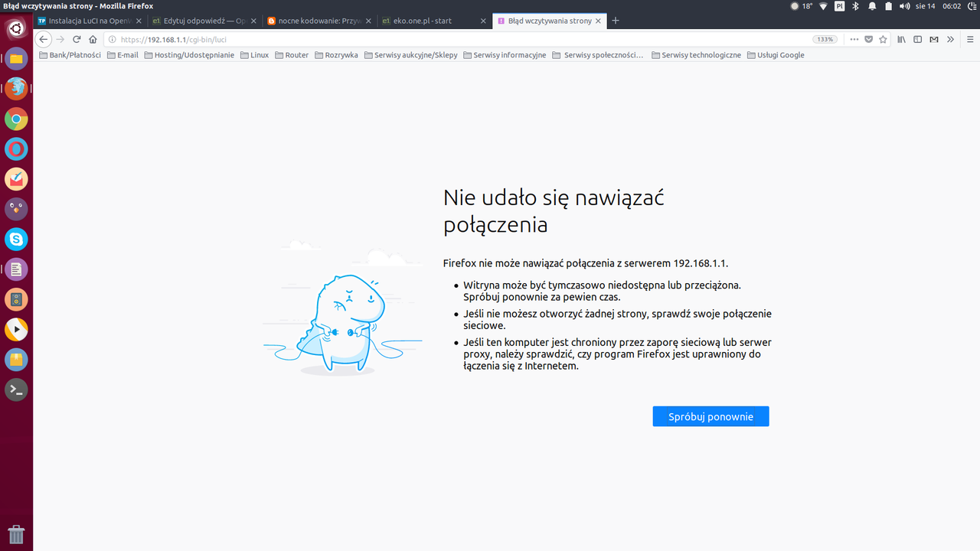Open the Firefox hamburger menu
Screen dimensions: 980x551
969,39
